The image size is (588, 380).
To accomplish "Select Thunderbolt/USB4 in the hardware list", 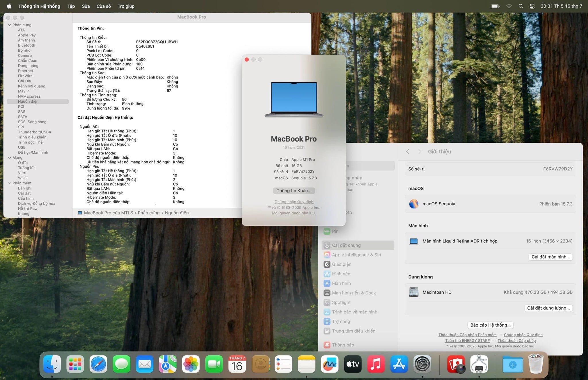I will 34,132.
